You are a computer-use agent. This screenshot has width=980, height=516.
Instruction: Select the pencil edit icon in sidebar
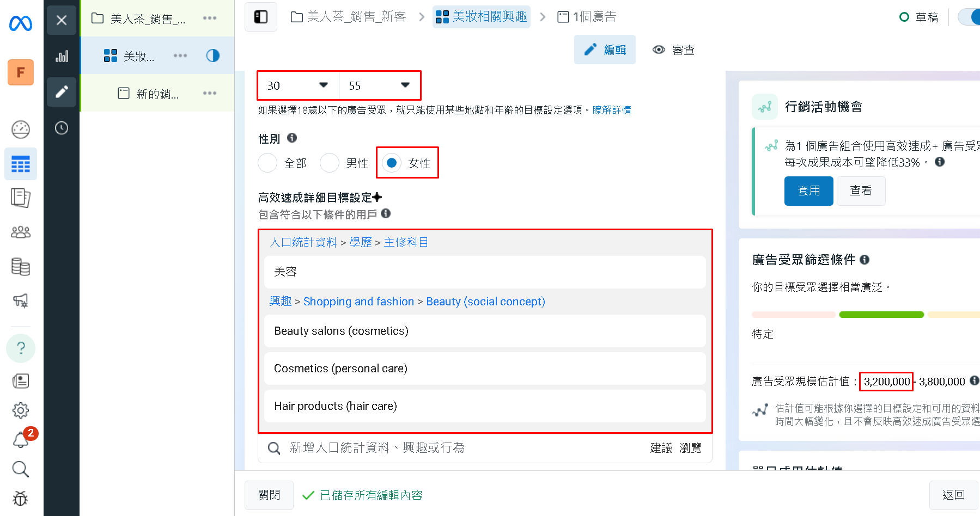[62, 92]
